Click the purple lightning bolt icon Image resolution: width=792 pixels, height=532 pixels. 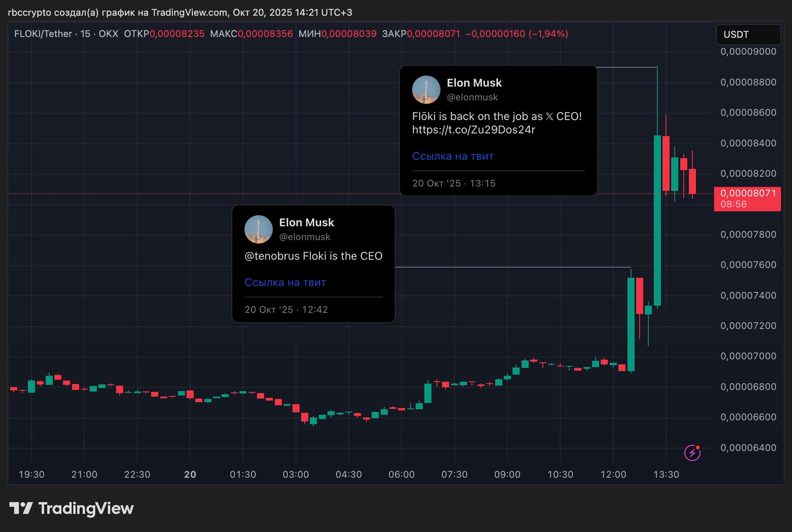tap(692, 453)
